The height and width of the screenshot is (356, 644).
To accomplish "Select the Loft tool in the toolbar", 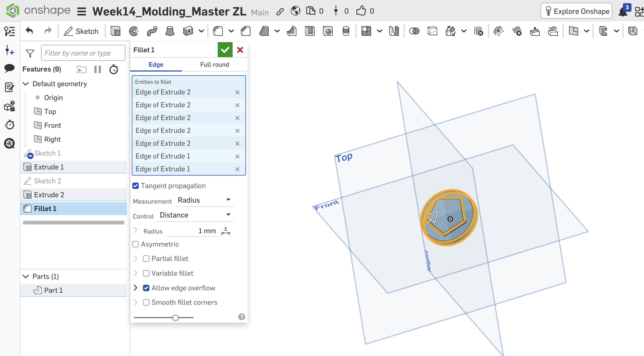I will point(170,31).
